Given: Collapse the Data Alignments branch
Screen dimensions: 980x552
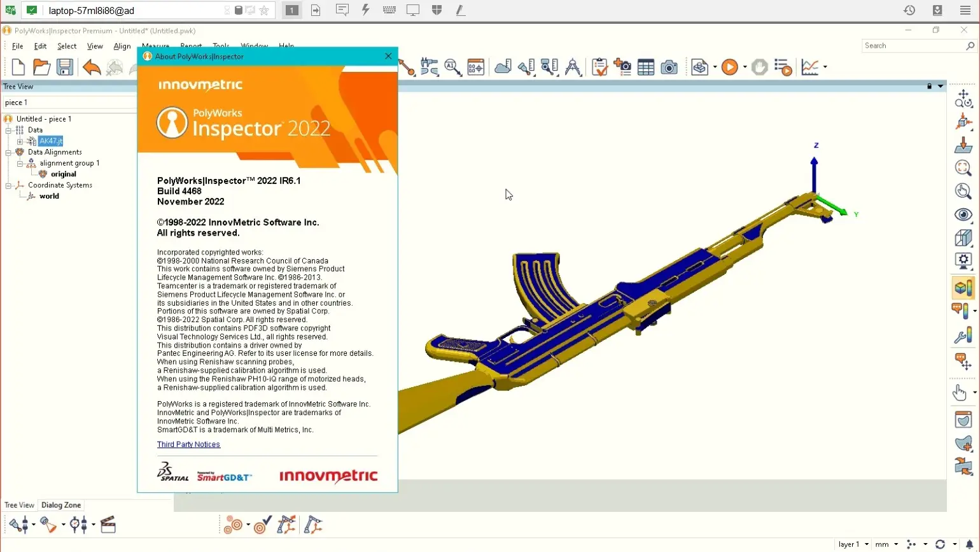Looking at the screenshot, I should point(9,152).
